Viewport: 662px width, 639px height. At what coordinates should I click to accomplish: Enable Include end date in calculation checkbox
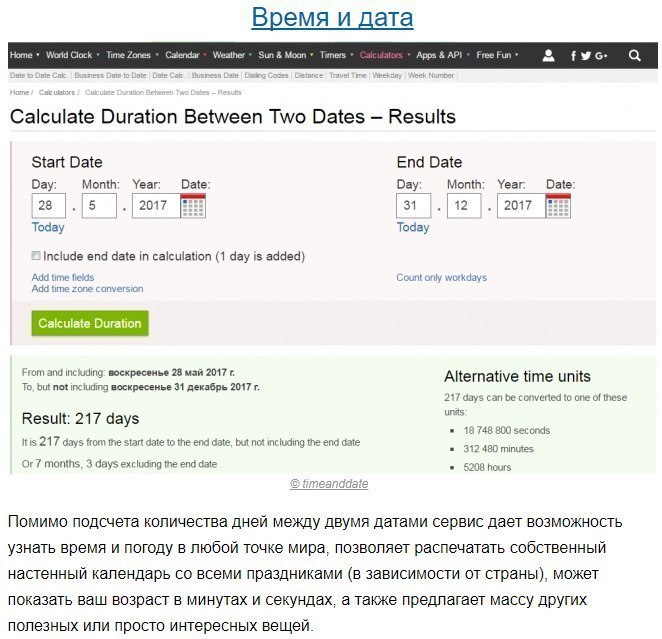click(36, 255)
